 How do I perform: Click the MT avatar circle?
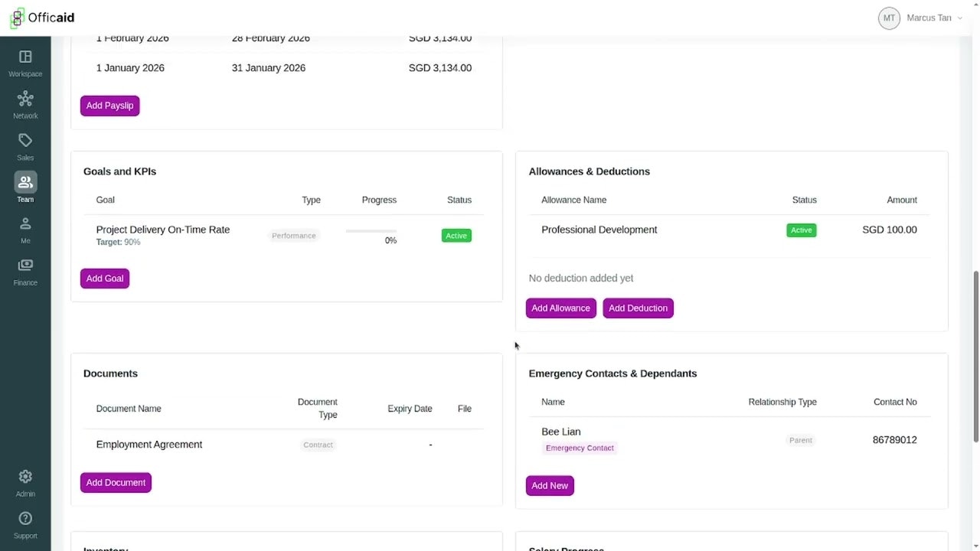[x=889, y=18]
